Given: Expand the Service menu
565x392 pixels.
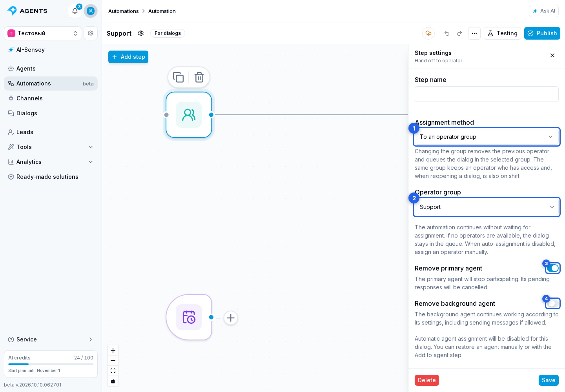Looking at the screenshot, I should [x=51, y=339].
